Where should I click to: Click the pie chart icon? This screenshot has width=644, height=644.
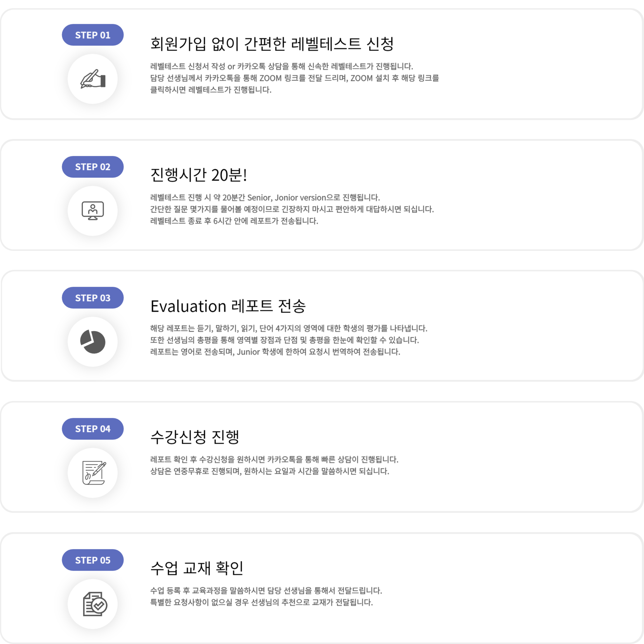coord(93,342)
